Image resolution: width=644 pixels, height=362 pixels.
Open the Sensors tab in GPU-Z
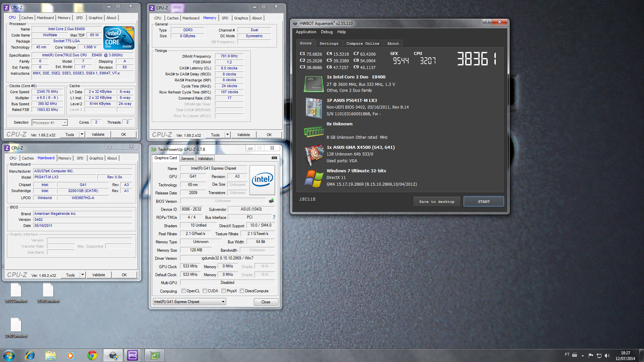187,159
